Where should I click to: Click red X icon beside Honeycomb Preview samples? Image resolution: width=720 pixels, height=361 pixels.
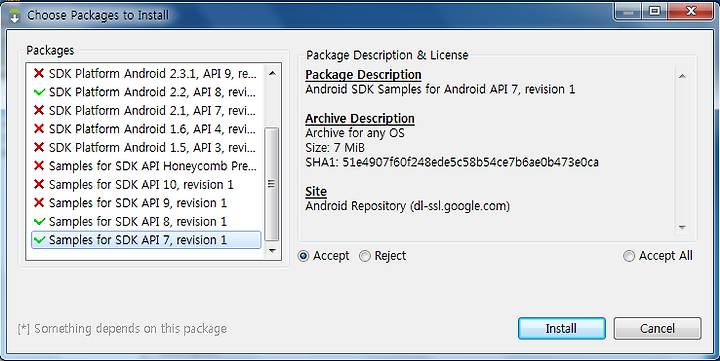coord(39,166)
